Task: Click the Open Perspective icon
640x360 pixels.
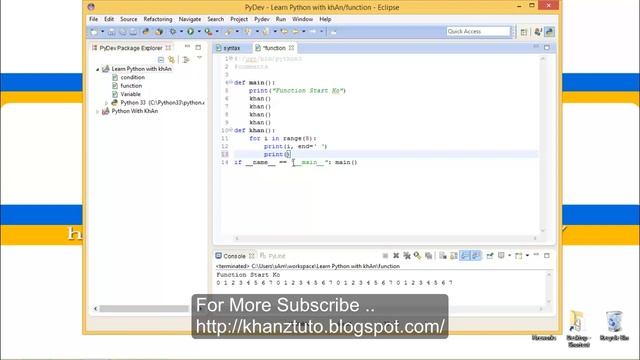Action: click(x=524, y=32)
